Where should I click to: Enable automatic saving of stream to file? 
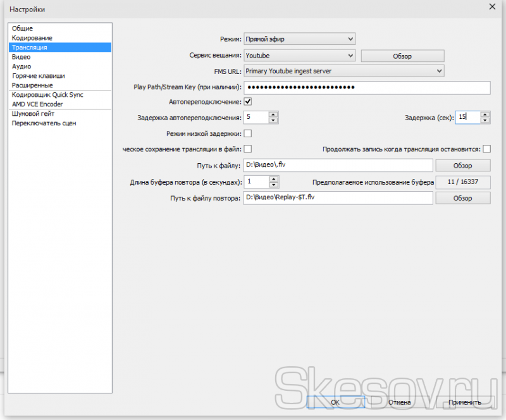[248, 149]
